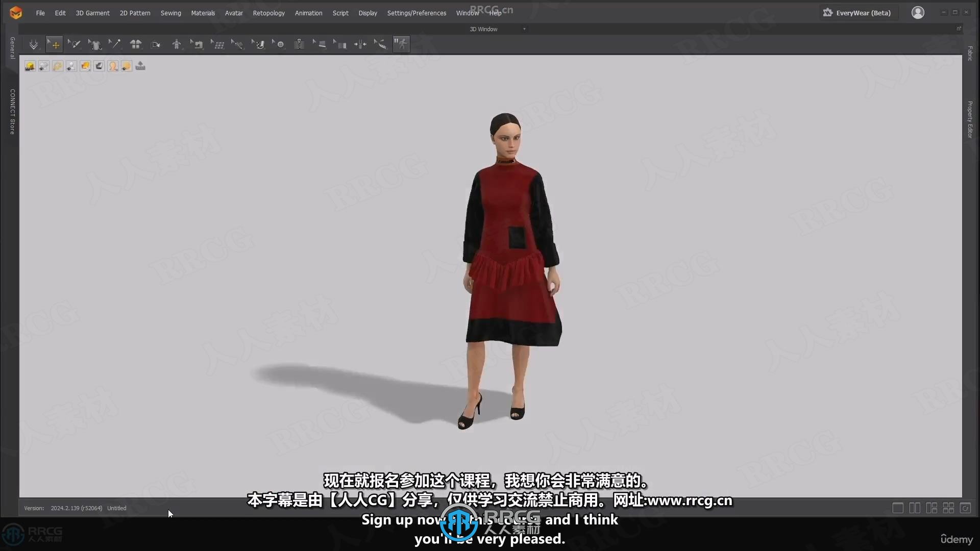This screenshot has height=551, width=980.
Task: Expand the Property Editor side tab
Action: [x=970, y=119]
